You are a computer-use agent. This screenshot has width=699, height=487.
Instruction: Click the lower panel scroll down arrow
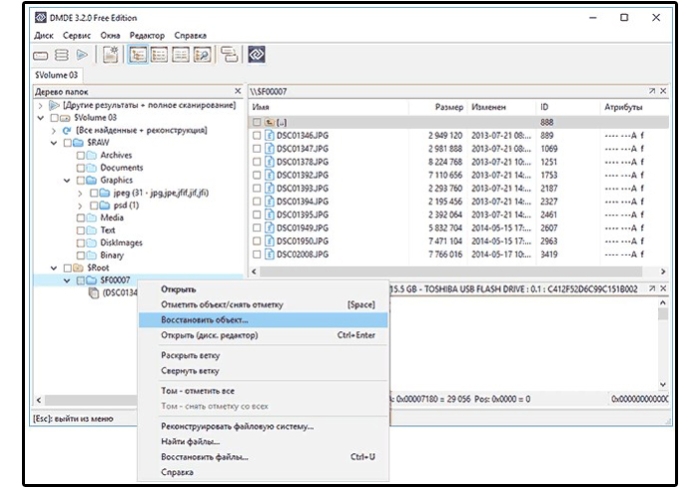tap(663, 384)
